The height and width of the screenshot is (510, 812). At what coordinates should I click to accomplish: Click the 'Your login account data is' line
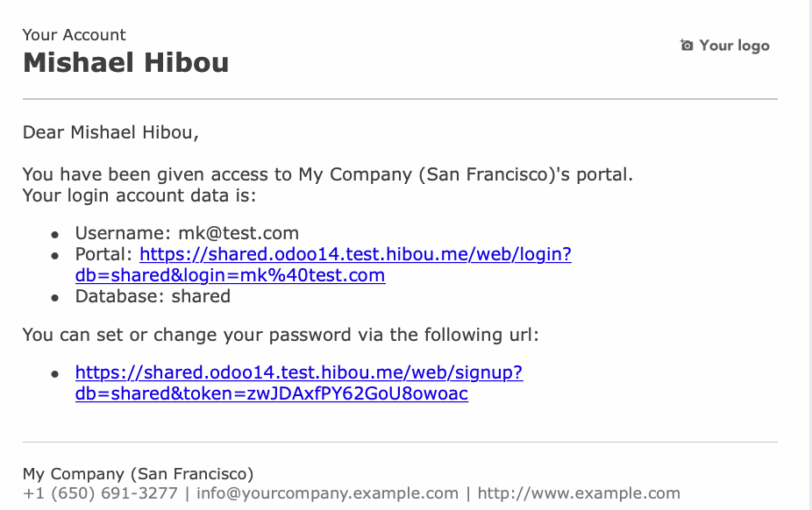(139, 195)
